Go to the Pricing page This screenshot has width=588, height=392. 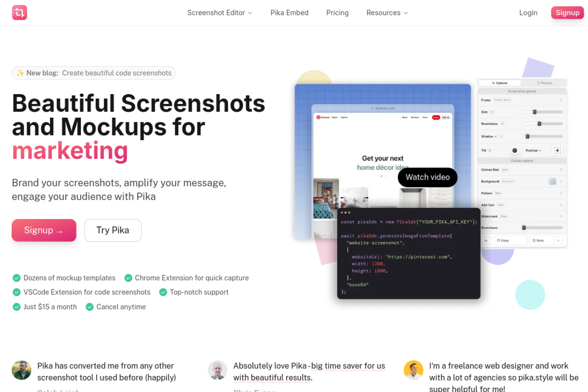coord(337,13)
